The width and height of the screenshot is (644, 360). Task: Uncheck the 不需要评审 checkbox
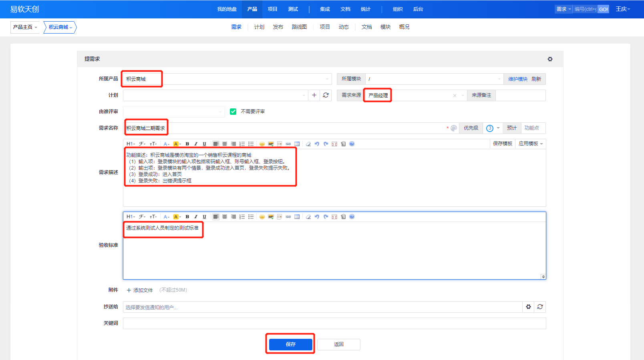click(x=233, y=112)
